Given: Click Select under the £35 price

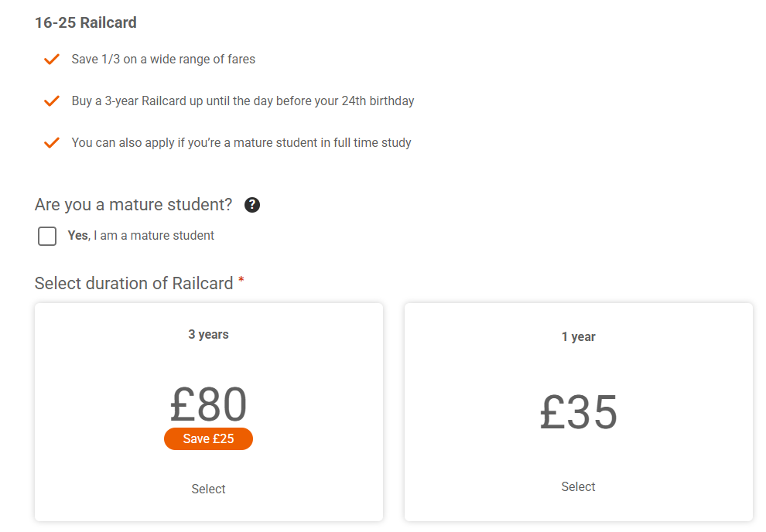Looking at the screenshot, I should [578, 486].
